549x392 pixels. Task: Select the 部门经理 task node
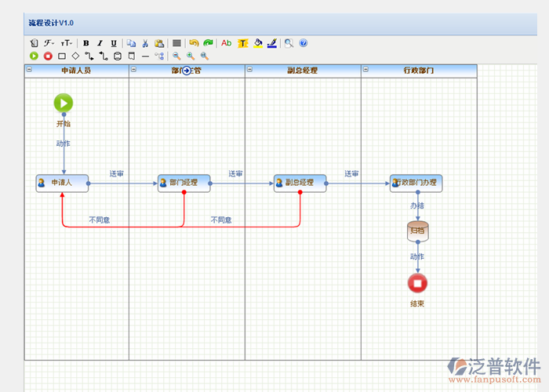[x=184, y=183]
